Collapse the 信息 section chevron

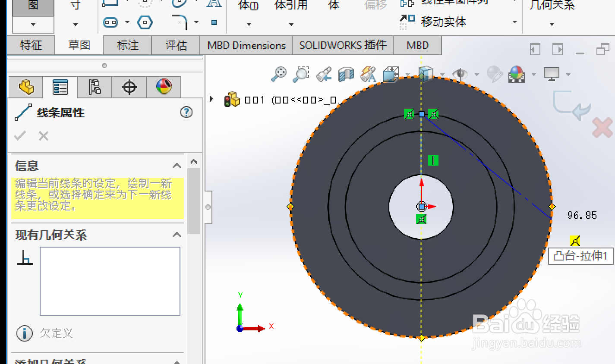(177, 165)
